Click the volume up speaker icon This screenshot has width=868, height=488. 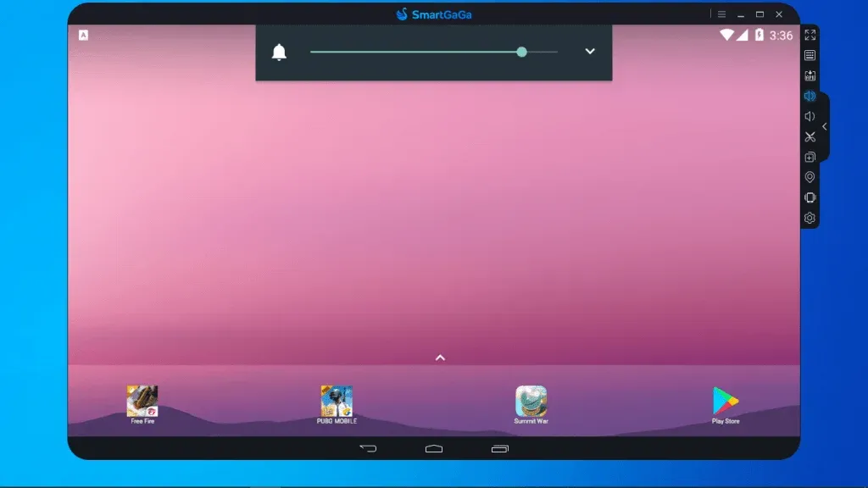pyautogui.click(x=810, y=97)
